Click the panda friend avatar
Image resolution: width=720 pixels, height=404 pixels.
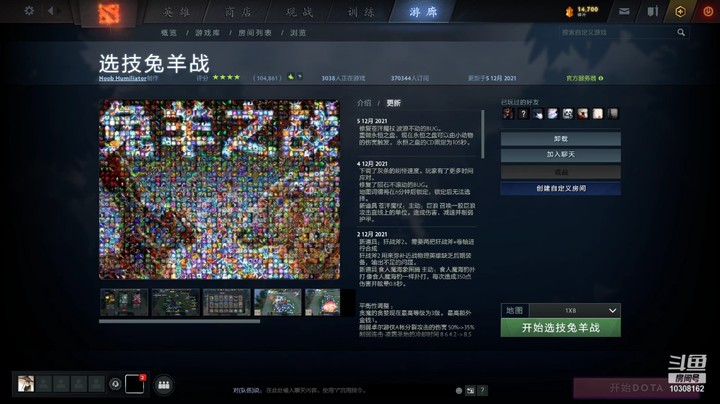point(568,113)
